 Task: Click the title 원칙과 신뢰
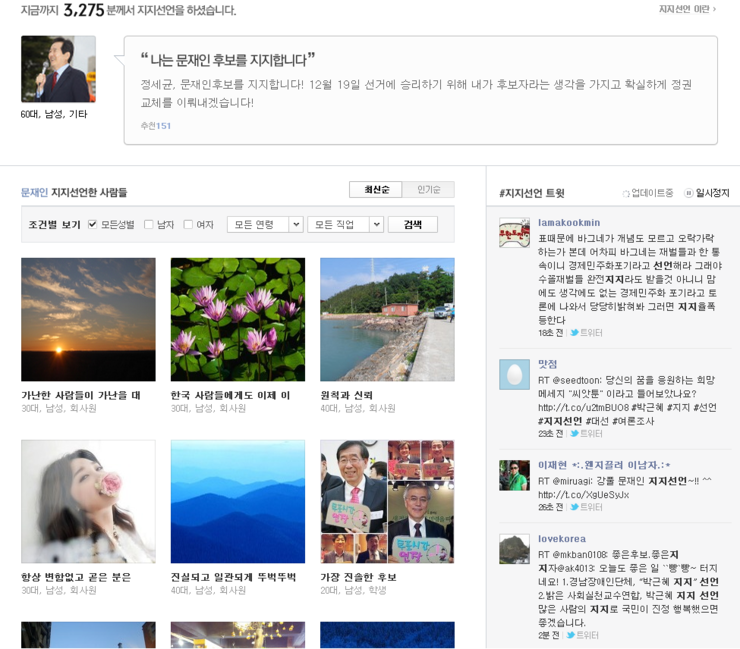(x=346, y=395)
